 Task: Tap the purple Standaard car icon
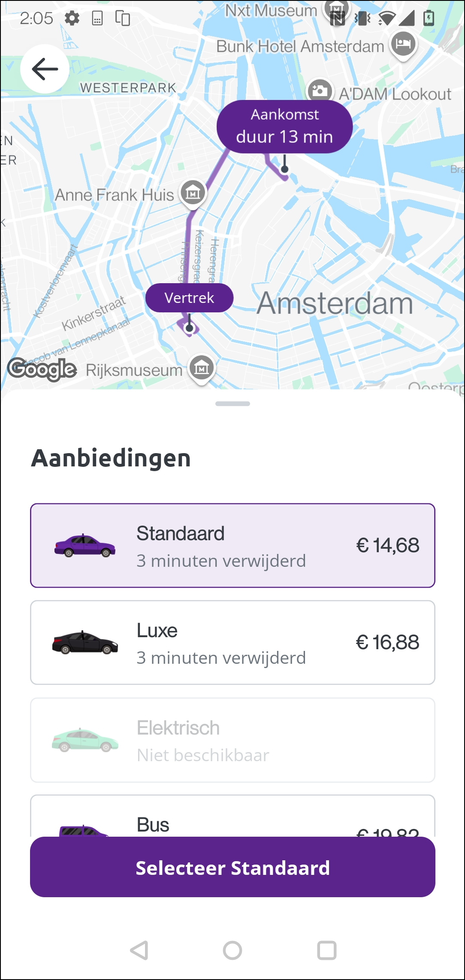click(85, 545)
